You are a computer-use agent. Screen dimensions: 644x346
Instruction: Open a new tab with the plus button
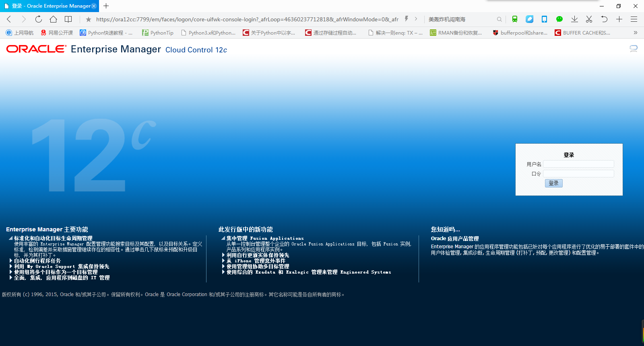pyautogui.click(x=106, y=6)
